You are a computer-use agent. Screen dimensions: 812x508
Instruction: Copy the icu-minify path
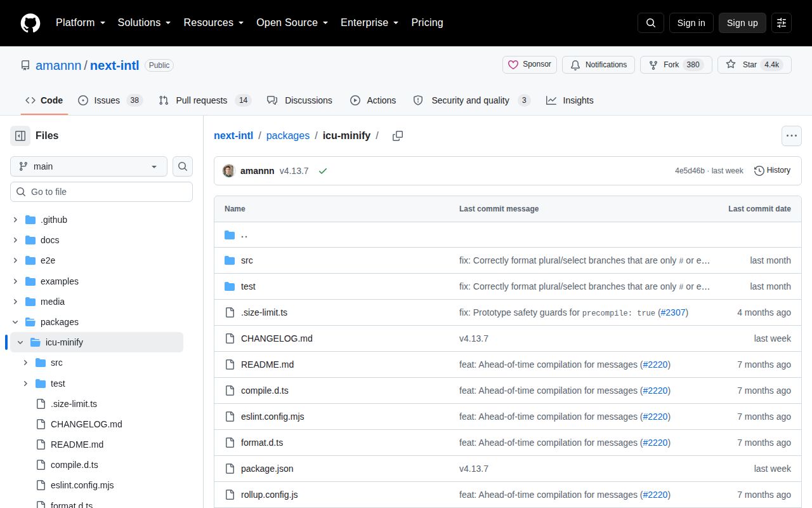(398, 136)
